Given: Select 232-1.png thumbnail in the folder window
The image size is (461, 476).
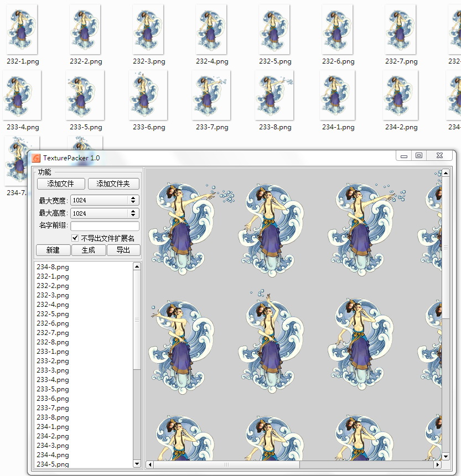Looking at the screenshot, I should pos(22,29).
